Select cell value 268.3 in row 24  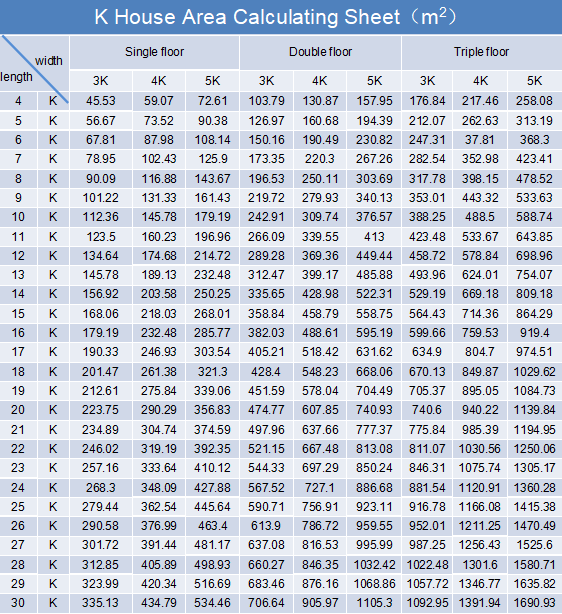(x=101, y=488)
